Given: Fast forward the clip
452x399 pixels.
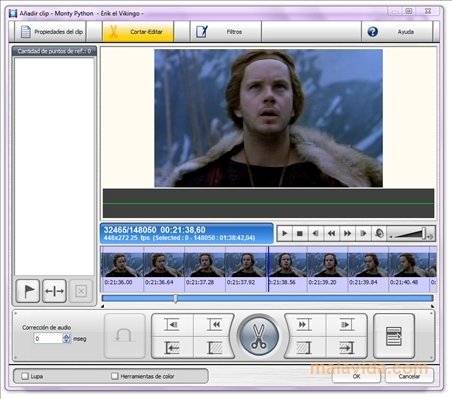Looking at the screenshot, I should click(x=347, y=233).
